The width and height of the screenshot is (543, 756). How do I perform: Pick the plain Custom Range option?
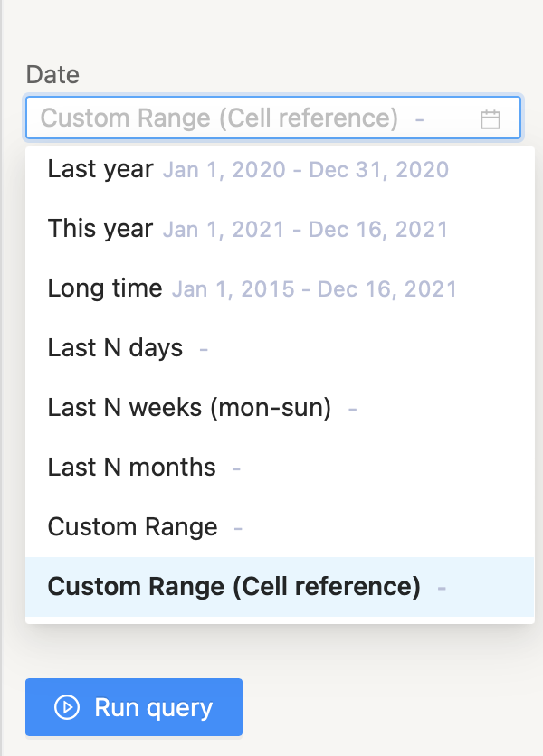coord(280,527)
